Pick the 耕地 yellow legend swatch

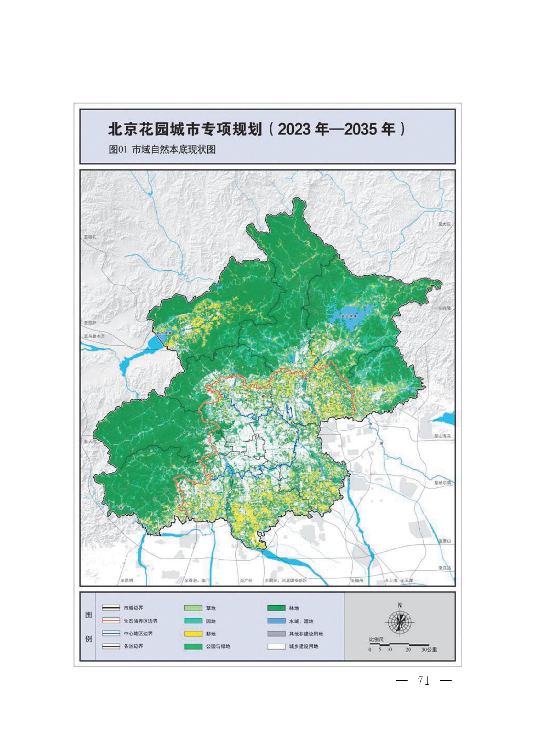point(193,634)
